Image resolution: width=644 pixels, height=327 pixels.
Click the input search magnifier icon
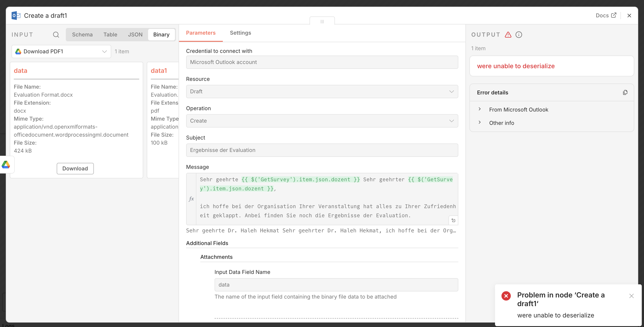56,35
